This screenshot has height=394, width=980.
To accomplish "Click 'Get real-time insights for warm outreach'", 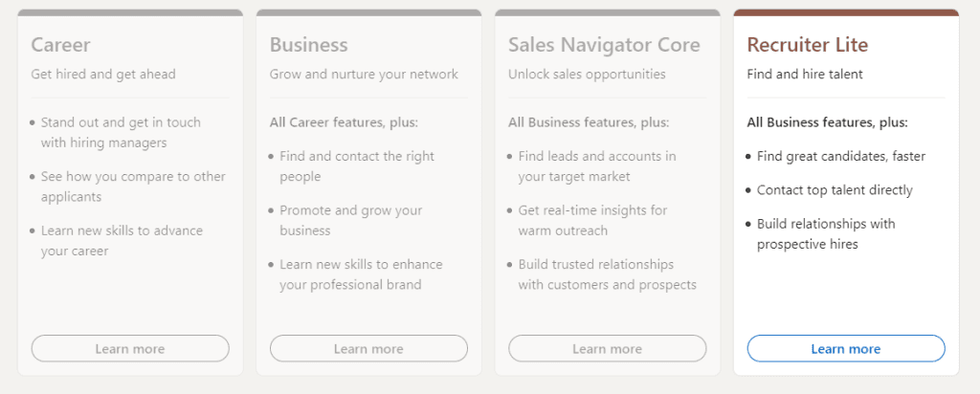I will 592,220.
